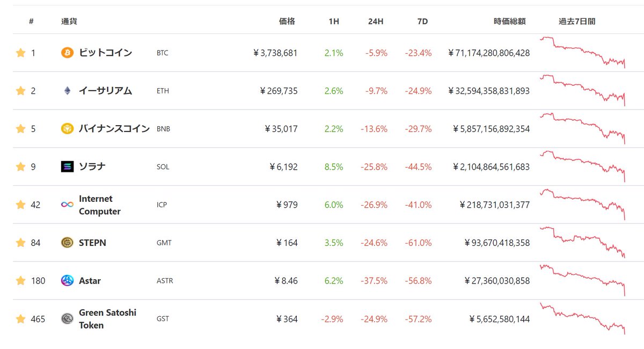Click the ETH ticker symbol

pos(163,91)
